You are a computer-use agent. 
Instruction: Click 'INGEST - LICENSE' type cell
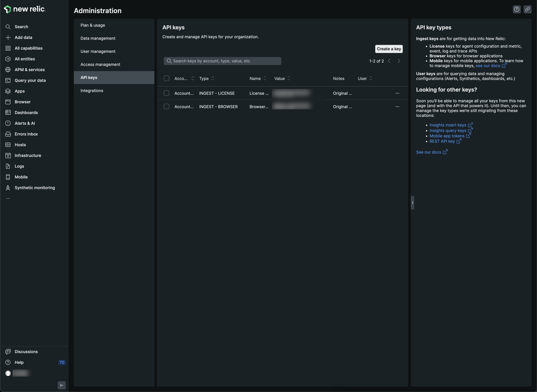pos(217,93)
